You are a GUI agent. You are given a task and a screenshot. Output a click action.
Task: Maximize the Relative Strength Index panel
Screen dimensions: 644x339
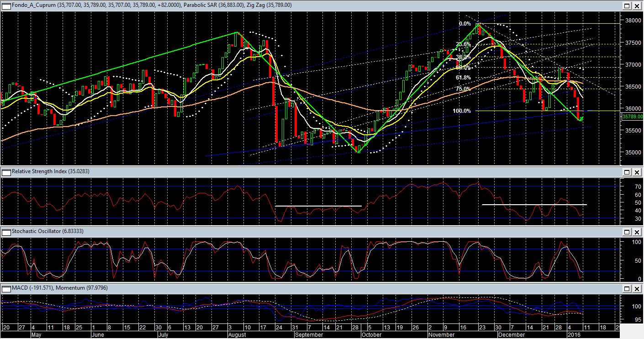click(x=628, y=172)
